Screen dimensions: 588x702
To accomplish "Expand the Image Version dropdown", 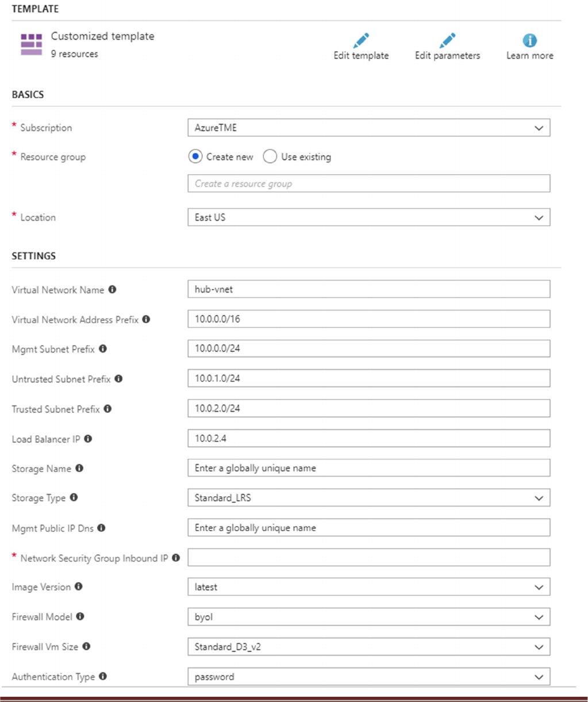I will click(x=368, y=587).
